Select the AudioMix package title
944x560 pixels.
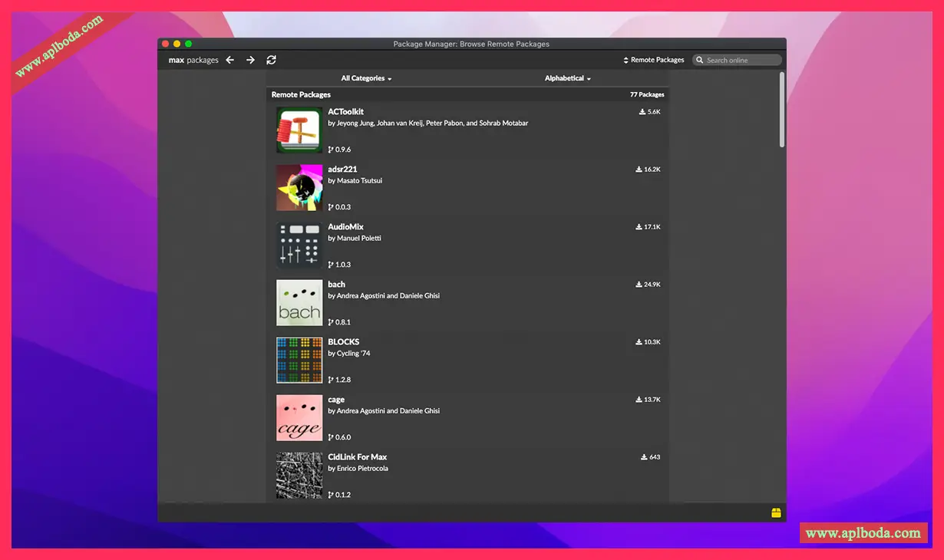[x=345, y=227]
